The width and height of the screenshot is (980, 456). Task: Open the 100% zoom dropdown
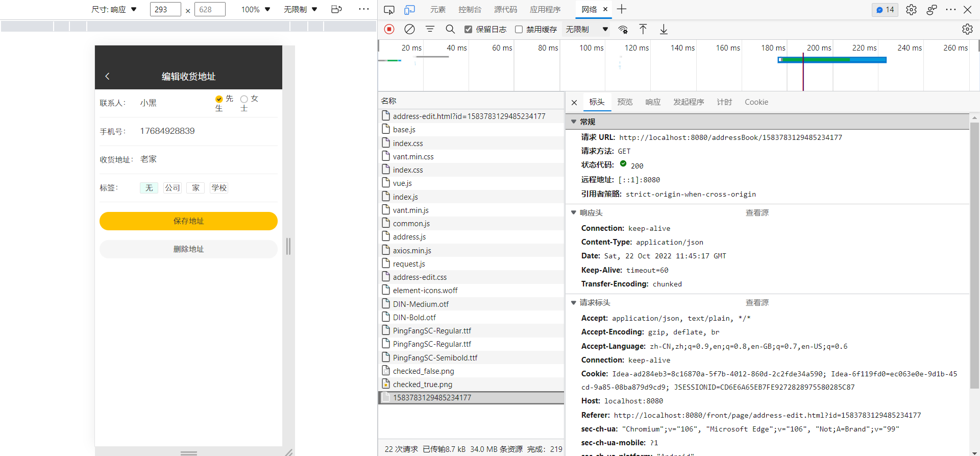click(256, 9)
